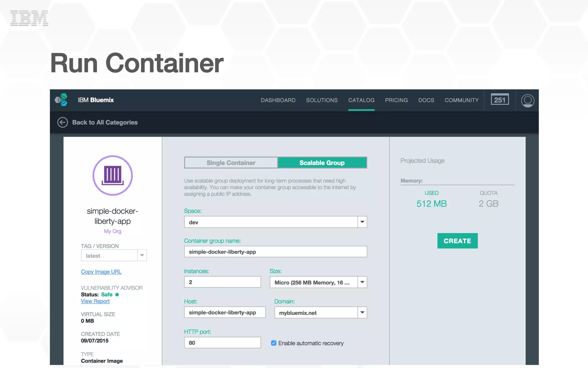Open the Community nav item
This screenshot has height=368, width=588.
[462, 100]
